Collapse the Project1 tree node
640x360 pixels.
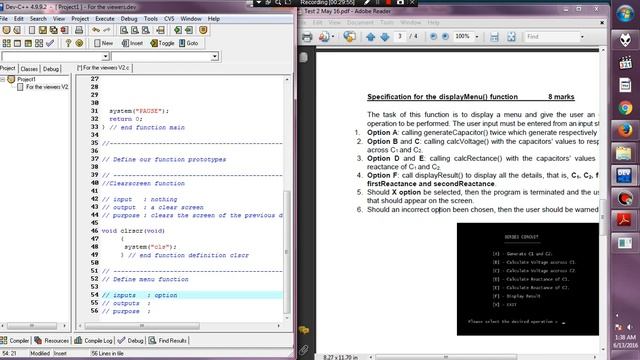coord(2,79)
